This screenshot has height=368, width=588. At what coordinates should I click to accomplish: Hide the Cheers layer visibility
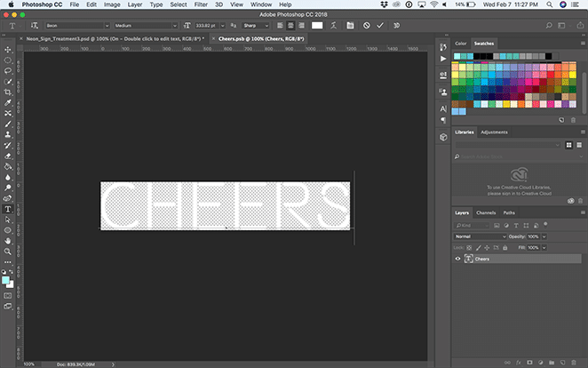459,259
